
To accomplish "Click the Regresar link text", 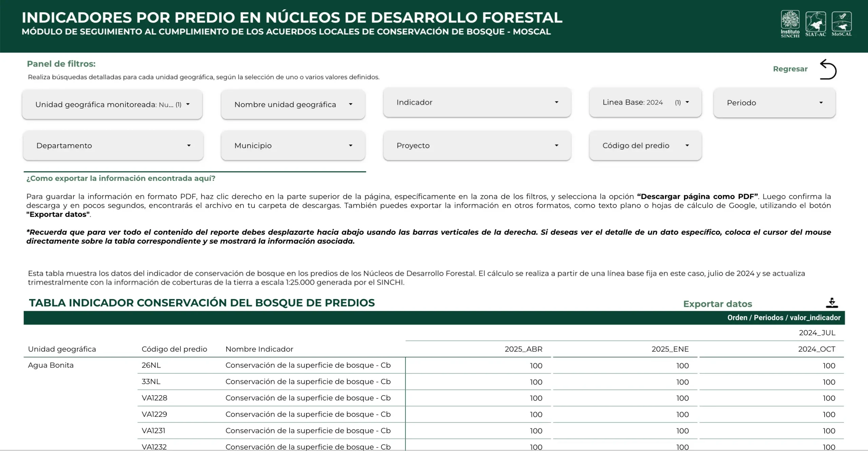I will [x=790, y=69].
